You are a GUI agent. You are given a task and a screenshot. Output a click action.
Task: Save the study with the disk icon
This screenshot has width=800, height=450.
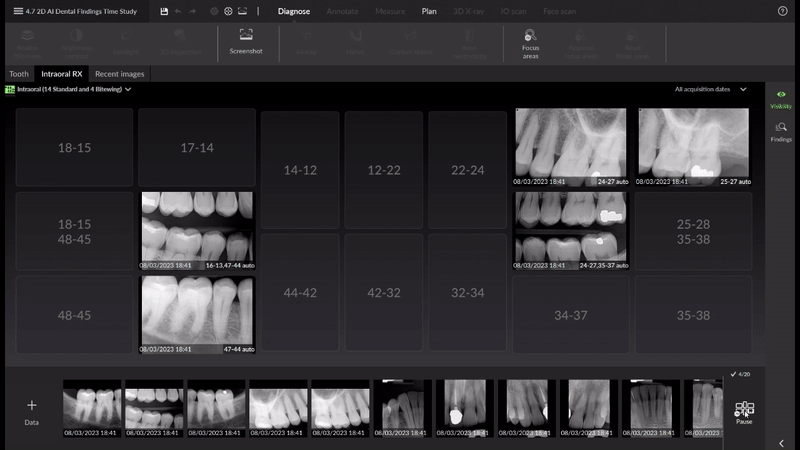pyautogui.click(x=164, y=11)
